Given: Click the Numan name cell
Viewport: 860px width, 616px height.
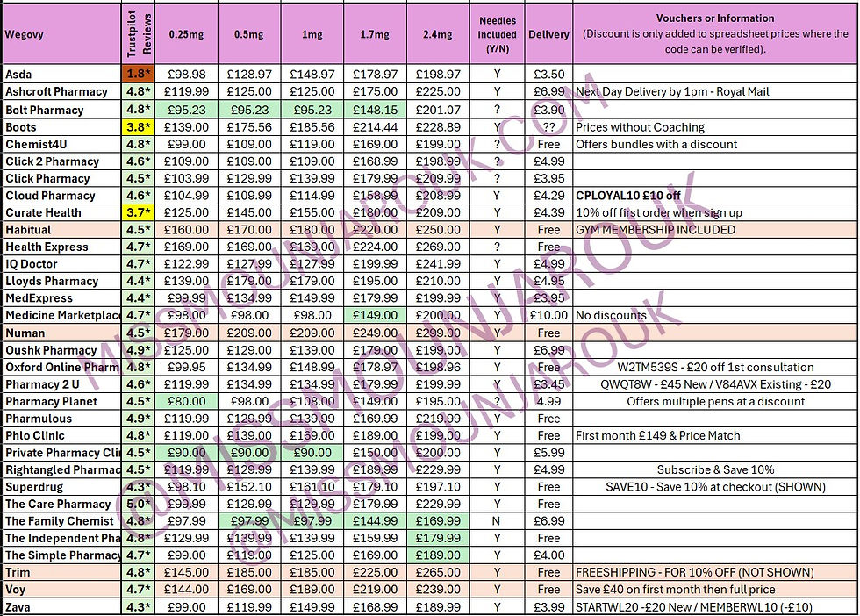Looking at the screenshot, I should coord(61,333).
